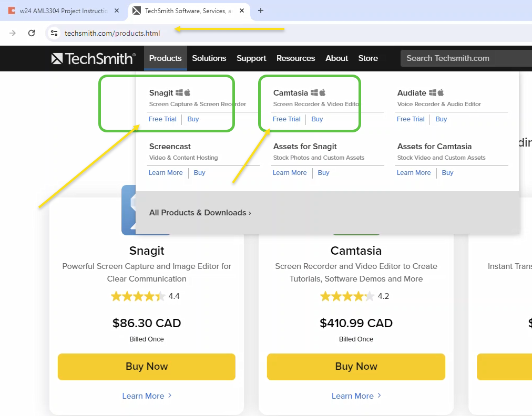Click the site information icon in address bar

point(54,33)
